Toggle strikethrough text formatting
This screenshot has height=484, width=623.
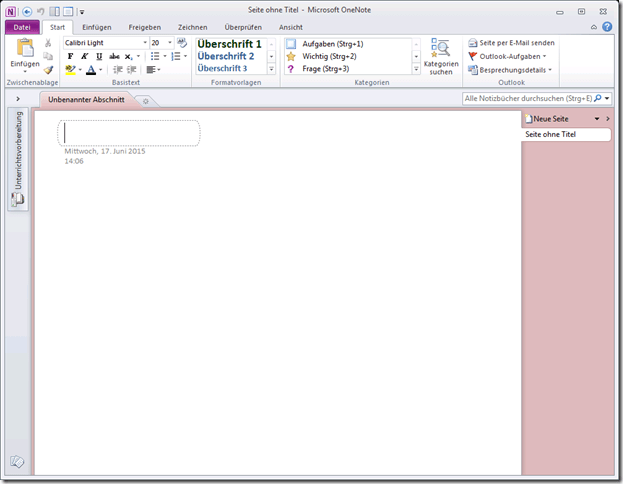tap(114, 57)
